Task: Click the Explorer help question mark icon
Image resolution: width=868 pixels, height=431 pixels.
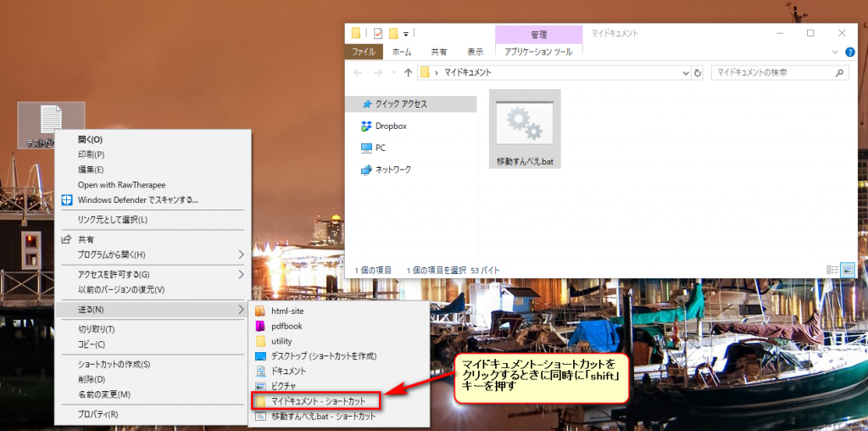Action: [x=850, y=53]
